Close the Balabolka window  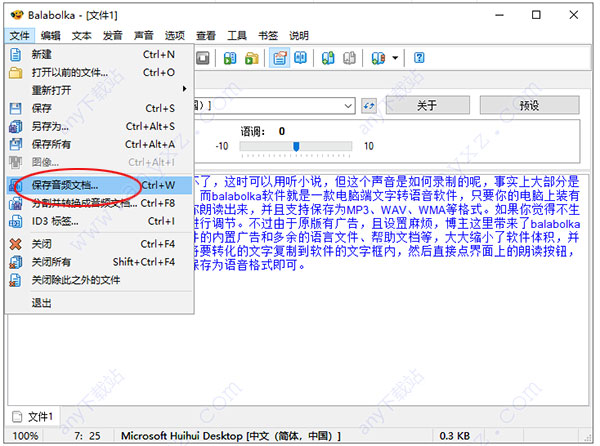pos(573,15)
